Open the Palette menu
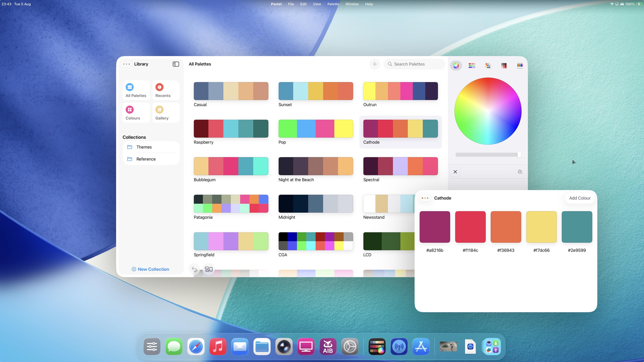Image resolution: width=644 pixels, height=362 pixels. point(333,4)
